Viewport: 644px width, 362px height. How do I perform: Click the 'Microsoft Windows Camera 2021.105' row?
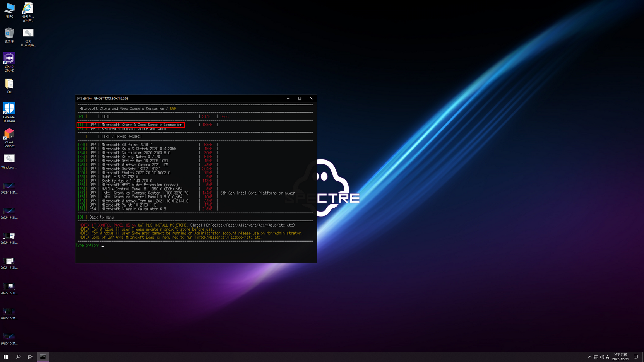148,165
